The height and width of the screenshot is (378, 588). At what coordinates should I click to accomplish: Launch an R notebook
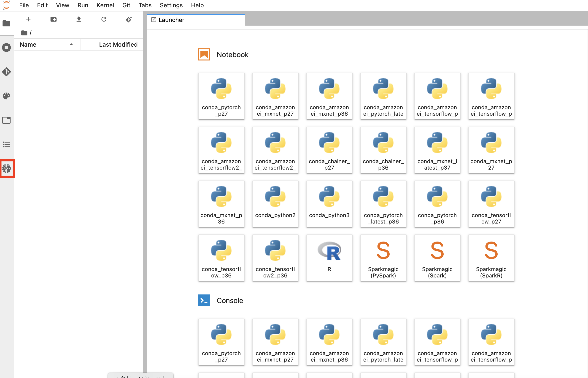coord(329,258)
